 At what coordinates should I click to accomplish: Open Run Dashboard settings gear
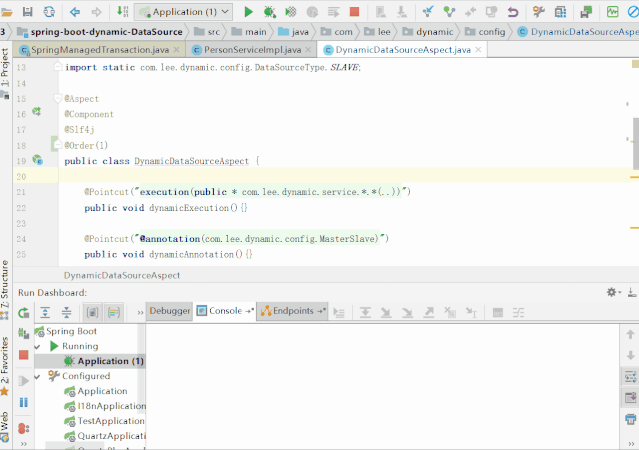pos(611,292)
